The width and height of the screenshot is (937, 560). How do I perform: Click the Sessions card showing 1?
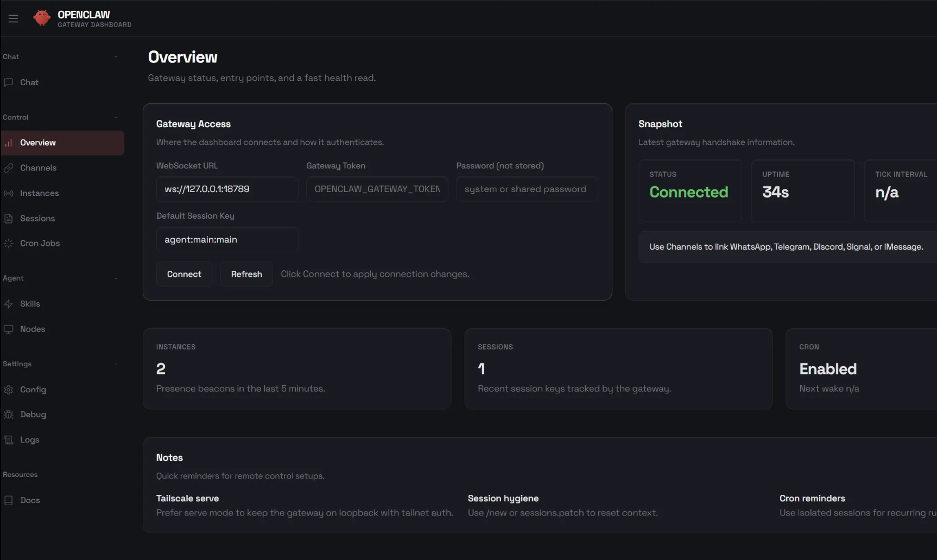(618, 368)
